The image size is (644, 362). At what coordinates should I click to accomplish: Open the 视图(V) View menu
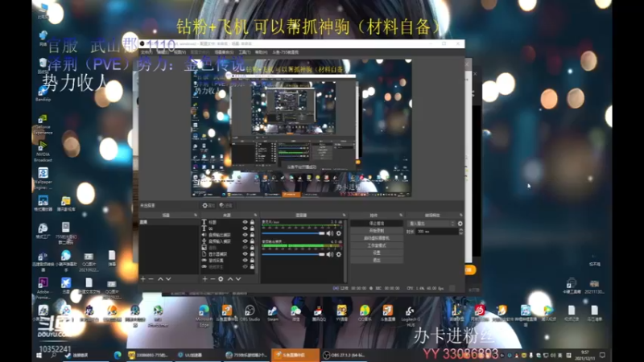point(180,52)
